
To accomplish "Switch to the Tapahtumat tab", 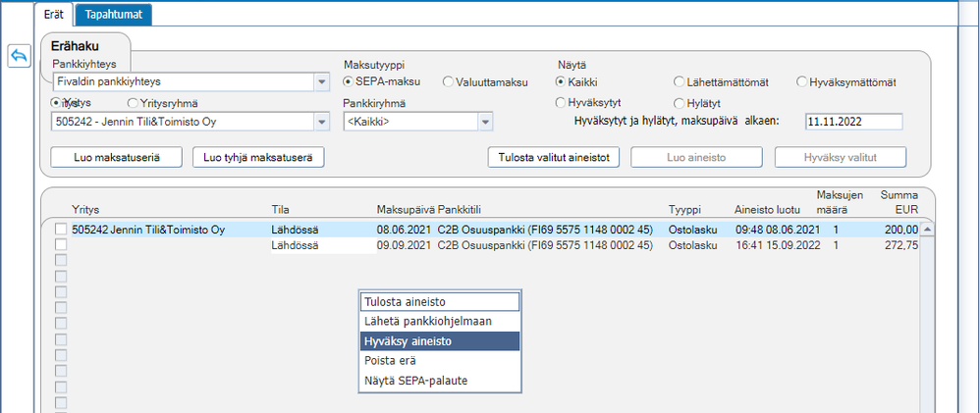I will [x=113, y=15].
